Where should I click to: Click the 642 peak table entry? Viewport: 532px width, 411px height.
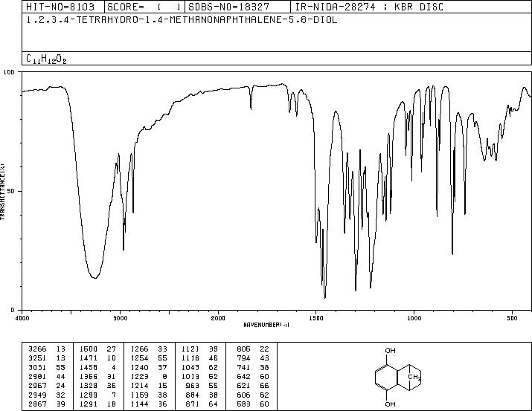pos(253,376)
